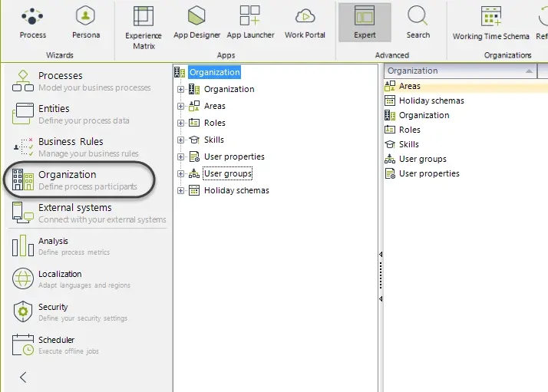Image resolution: width=548 pixels, height=392 pixels.
Task: Expand the User groups tree node
Action: 180,173
